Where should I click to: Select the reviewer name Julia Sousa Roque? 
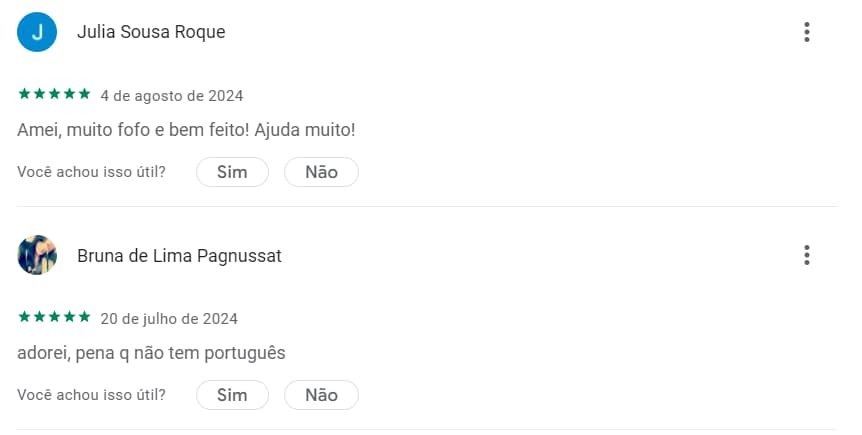151,32
